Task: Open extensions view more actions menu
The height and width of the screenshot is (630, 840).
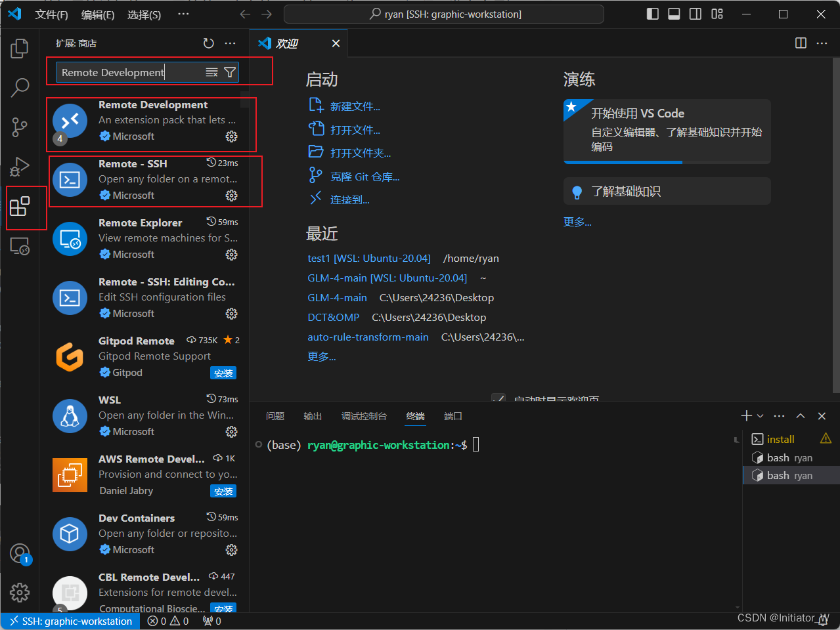Action: tap(230, 43)
